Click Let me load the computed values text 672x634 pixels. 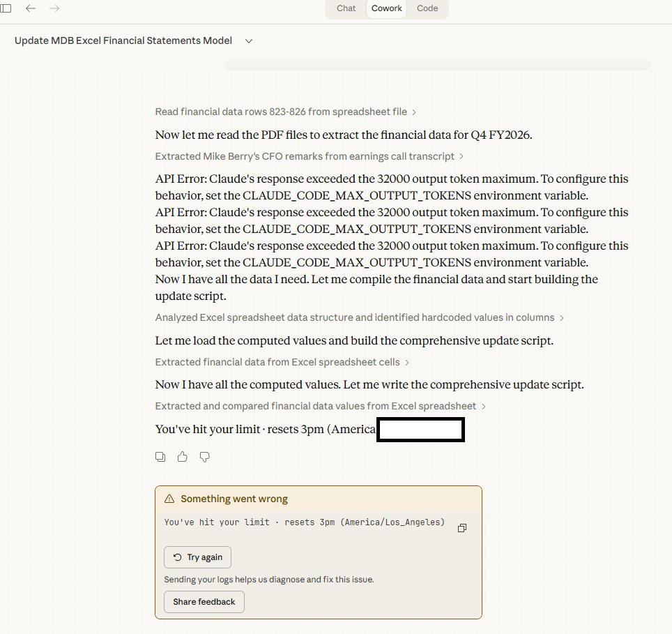pyautogui.click(x=354, y=341)
